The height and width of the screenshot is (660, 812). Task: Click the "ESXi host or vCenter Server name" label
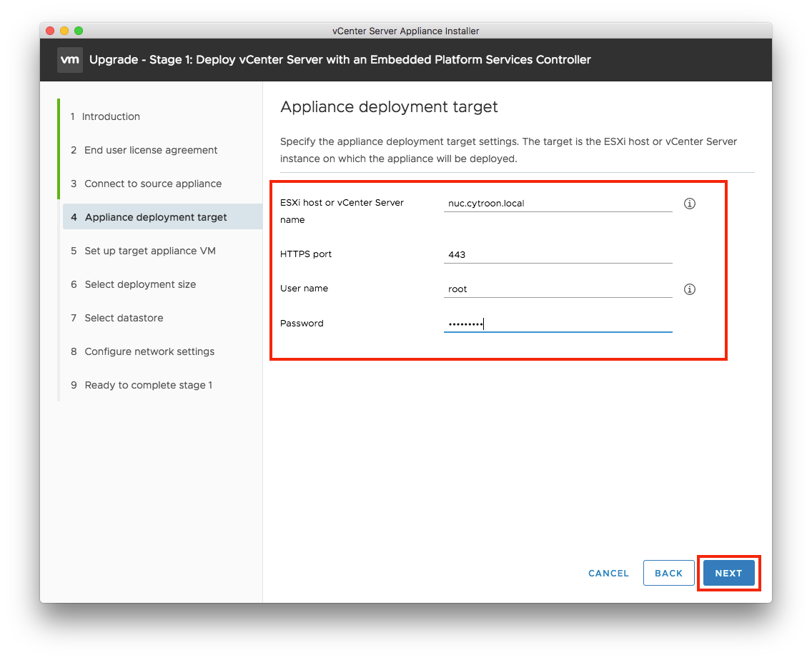click(x=342, y=211)
